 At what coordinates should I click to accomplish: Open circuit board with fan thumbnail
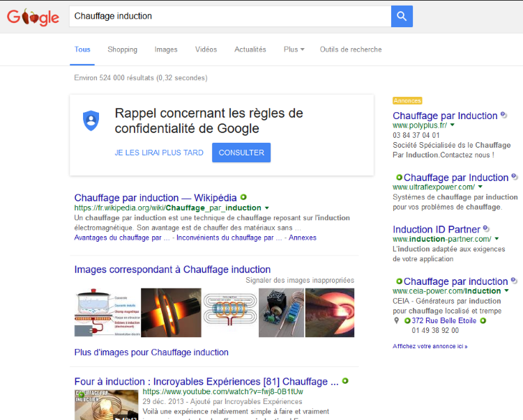point(282,313)
